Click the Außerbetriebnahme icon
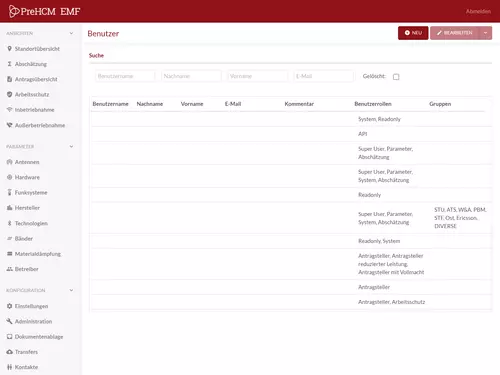The height and width of the screenshot is (375, 500). pos(9,125)
